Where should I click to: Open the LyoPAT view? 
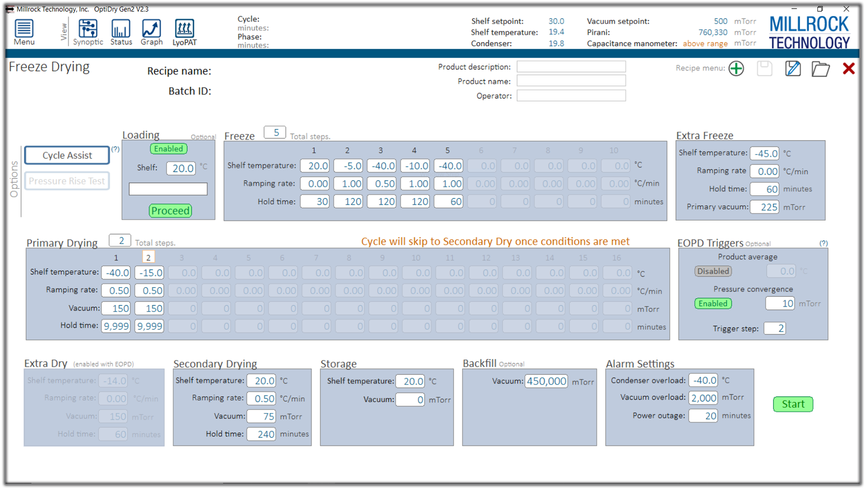click(184, 32)
